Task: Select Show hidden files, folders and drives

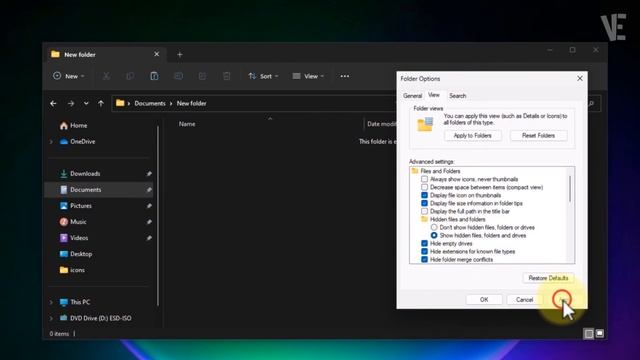Action: 434,236
